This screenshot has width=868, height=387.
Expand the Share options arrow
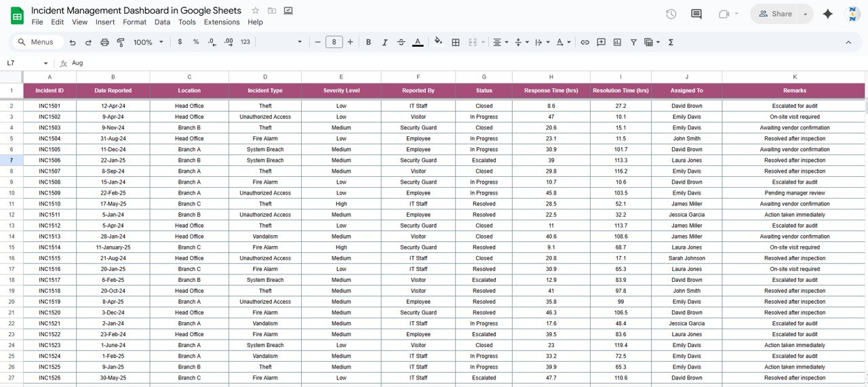pyautogui.click(x=806, y=14)
